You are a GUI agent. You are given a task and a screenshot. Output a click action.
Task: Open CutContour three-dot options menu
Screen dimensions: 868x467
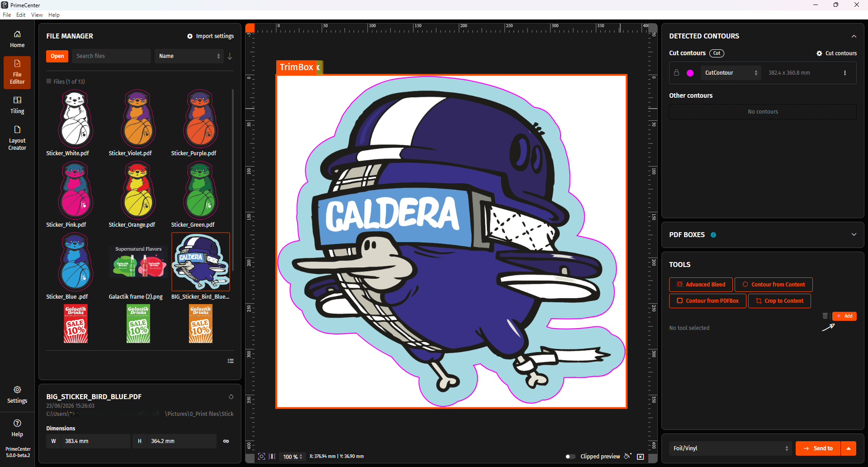coord(845,73)
